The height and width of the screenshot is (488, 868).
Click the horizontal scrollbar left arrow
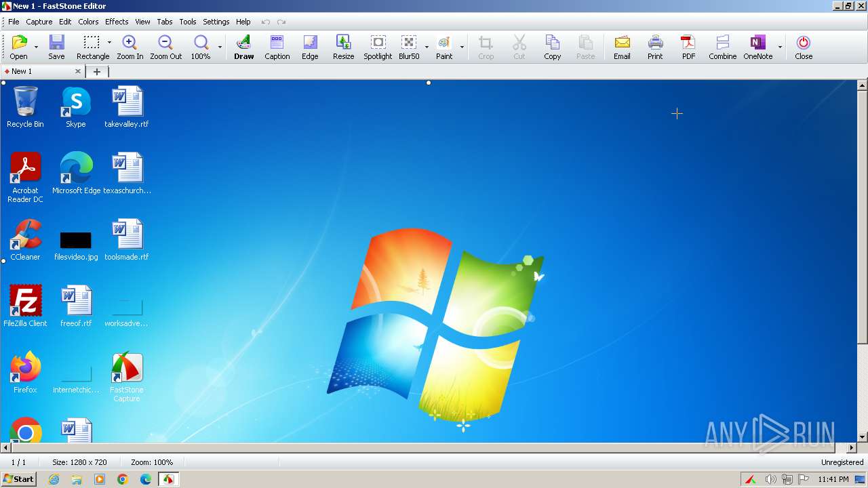click(x=6, y=448)
